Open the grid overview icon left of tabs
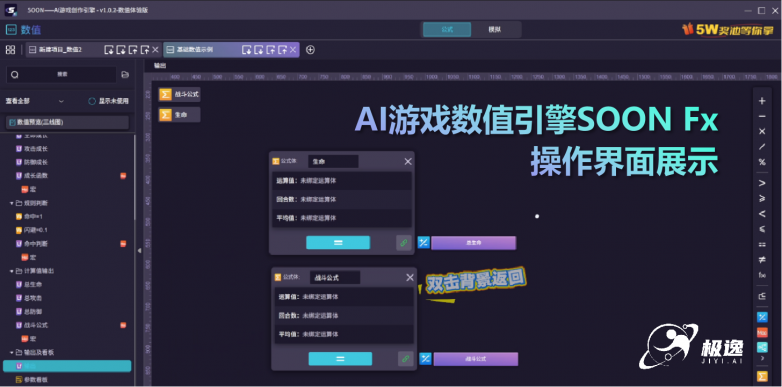This screenshot has height=387, width=782. tap(10, 49)
